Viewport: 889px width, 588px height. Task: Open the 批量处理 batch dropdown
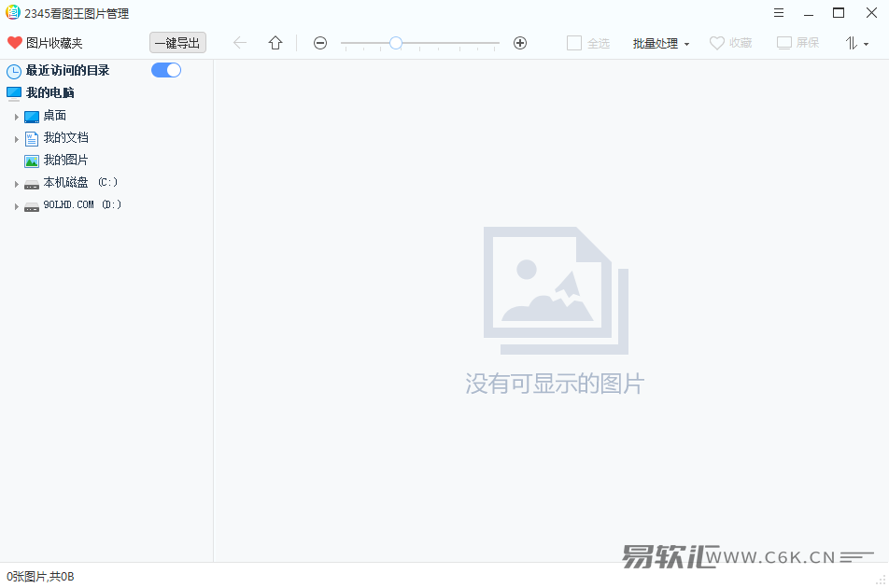[x=661, y=43]
